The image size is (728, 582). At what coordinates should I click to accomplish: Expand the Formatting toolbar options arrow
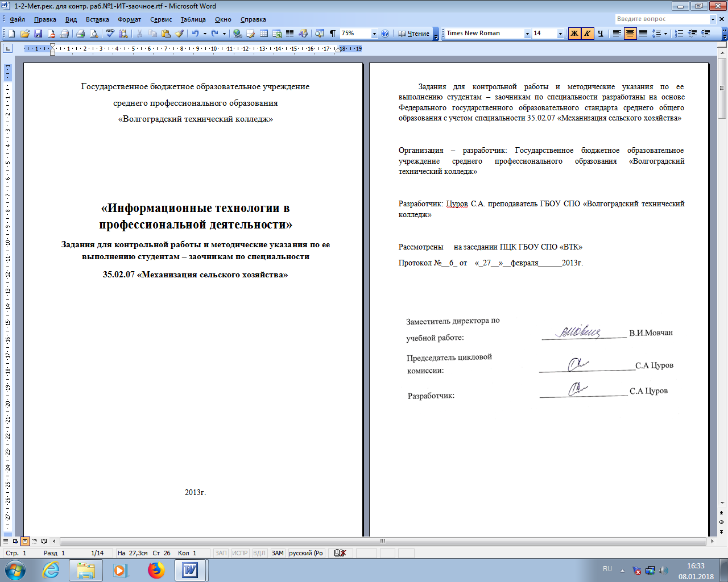(x=724, y=34)
